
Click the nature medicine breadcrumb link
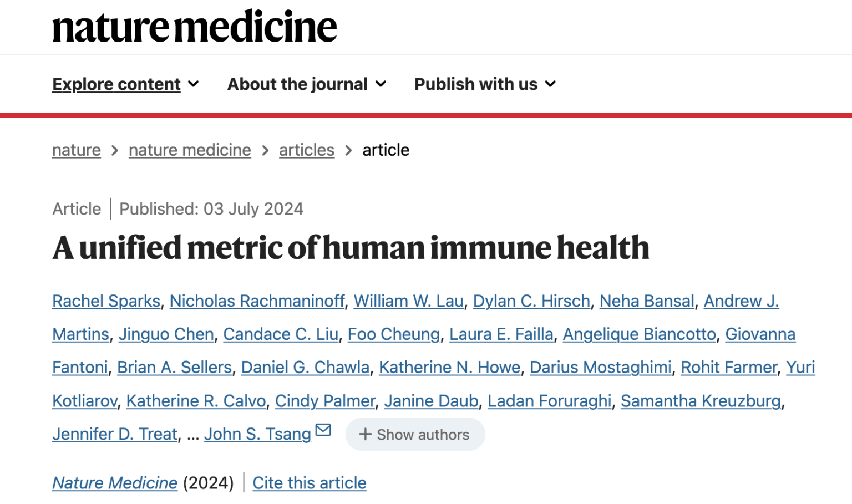pos(190,150)
